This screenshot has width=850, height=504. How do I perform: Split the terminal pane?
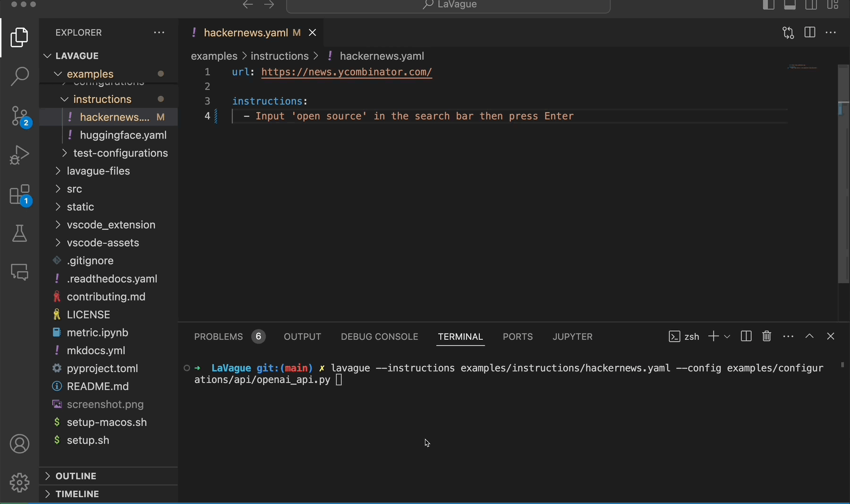point(746,336)
